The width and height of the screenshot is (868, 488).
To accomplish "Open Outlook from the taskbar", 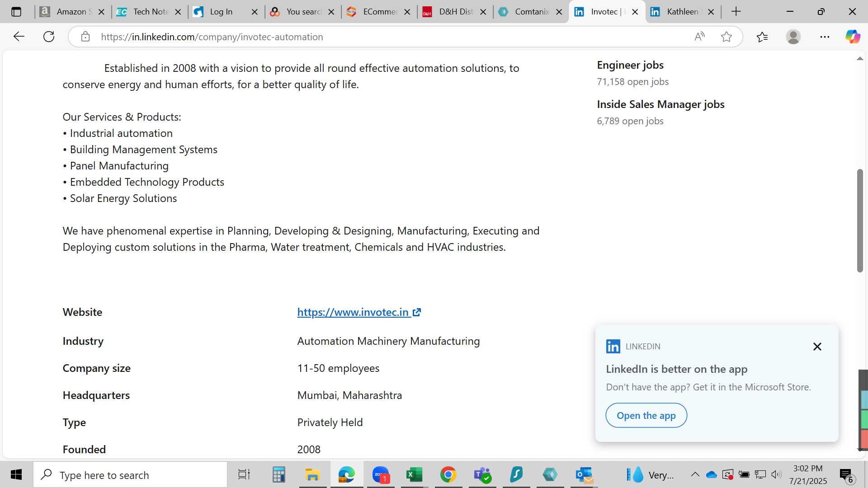I will pyautogui.click(x=584, y=474).
